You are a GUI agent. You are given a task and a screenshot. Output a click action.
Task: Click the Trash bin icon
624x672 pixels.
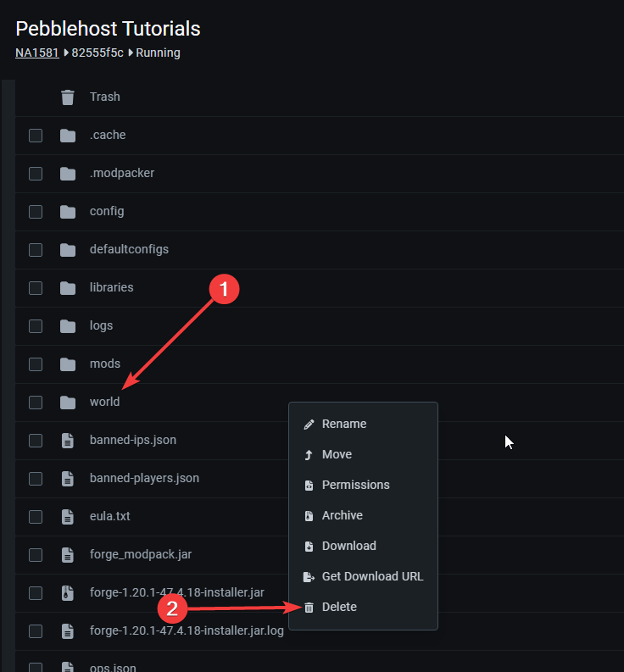coord(68,97)
